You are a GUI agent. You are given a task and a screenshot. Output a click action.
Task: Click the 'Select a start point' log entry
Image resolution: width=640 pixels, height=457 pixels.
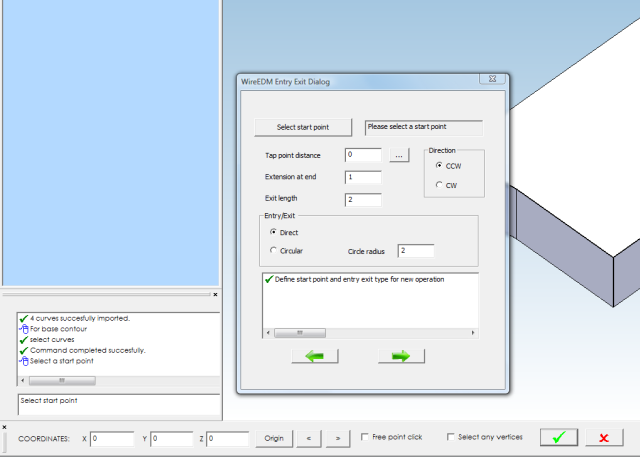coord(62,361)
